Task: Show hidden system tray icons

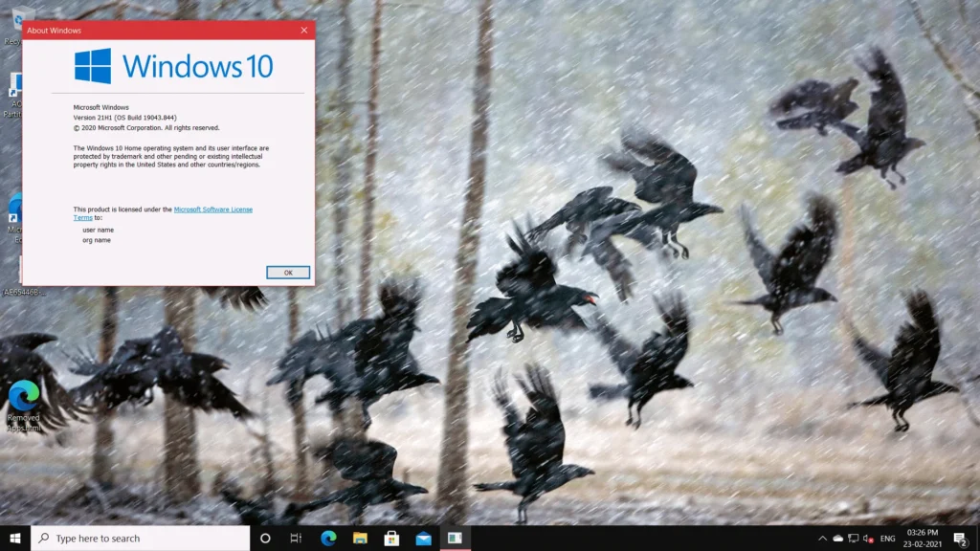Action: [822, 538]
